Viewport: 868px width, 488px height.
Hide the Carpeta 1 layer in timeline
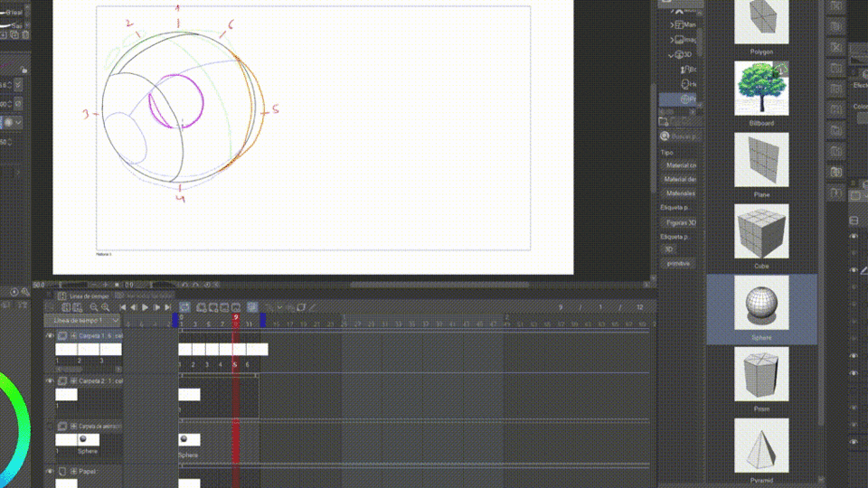pyautogui.click(x=51, y=335)
